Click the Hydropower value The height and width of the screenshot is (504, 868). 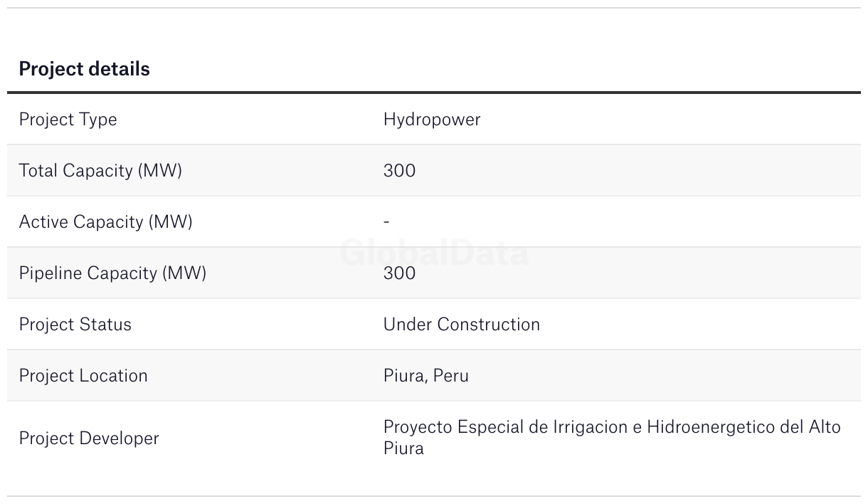point(432,120)
